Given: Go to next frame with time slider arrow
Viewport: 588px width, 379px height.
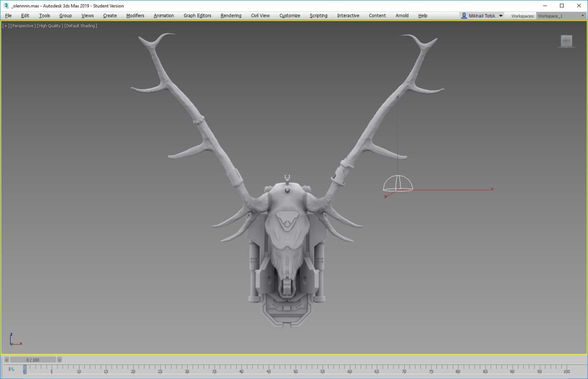Looking at the screenshot, I should click(59, 360).
